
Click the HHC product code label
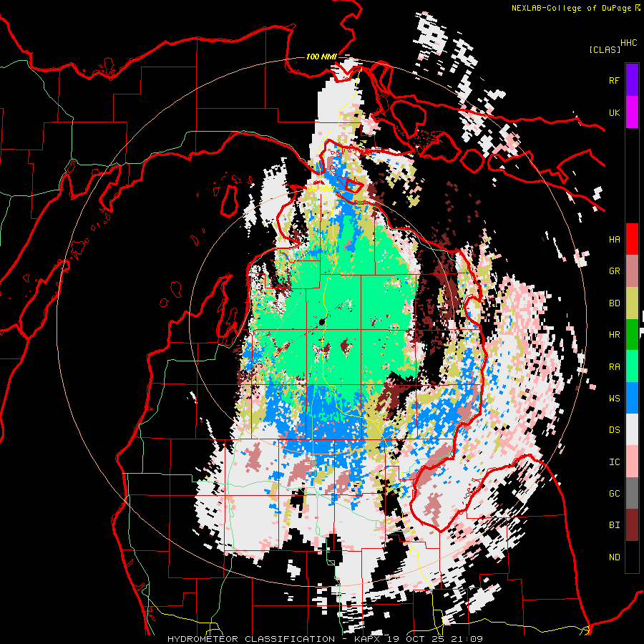pyautogui.click(x=629, y=43)
